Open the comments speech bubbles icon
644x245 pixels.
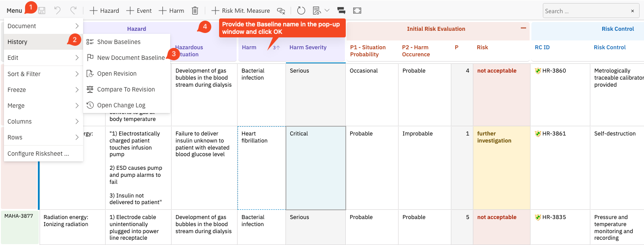(341, 11)
